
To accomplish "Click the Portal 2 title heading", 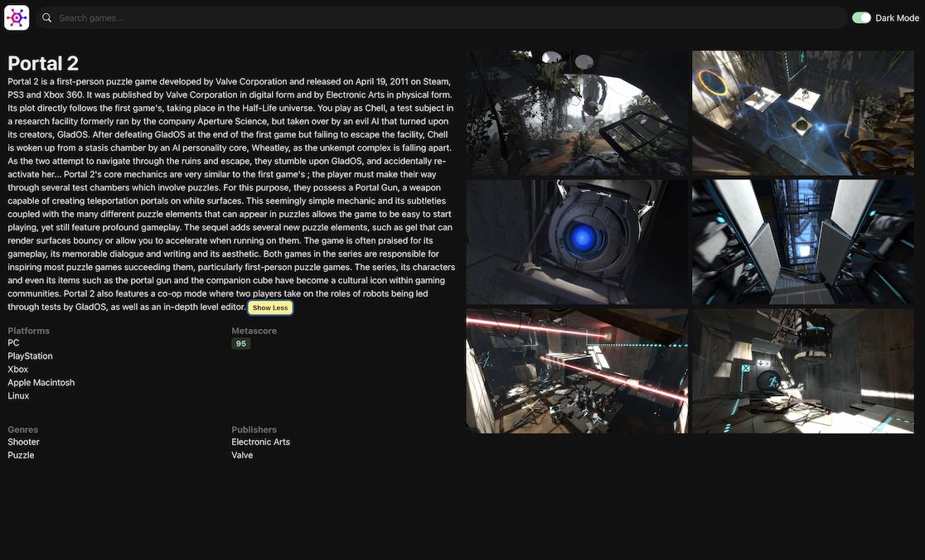I will tap(43, 63).
